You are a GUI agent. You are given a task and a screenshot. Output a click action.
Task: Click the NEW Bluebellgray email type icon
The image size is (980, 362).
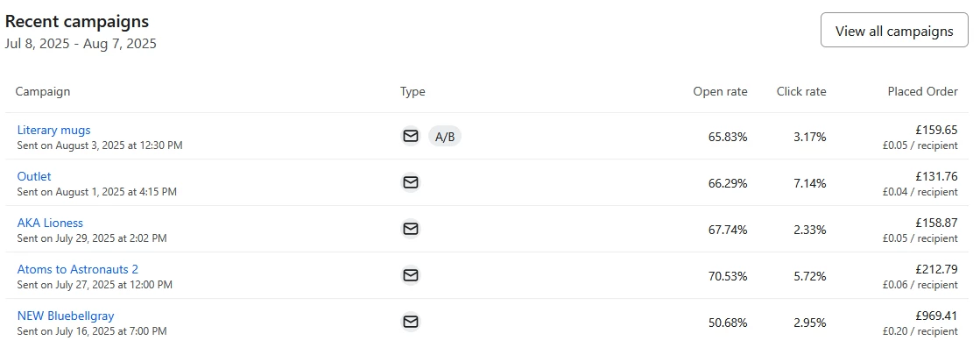411,322
